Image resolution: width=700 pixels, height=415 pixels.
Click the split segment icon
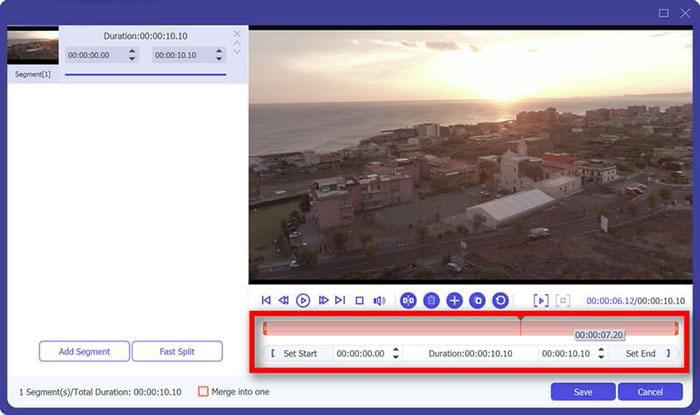[x=408, y=300]
